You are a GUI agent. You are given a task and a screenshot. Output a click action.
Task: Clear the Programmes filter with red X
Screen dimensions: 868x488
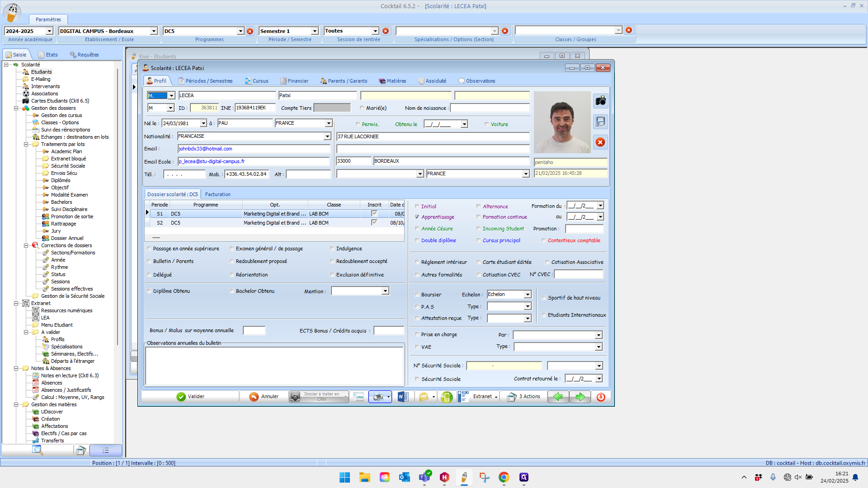pos(250,31)
